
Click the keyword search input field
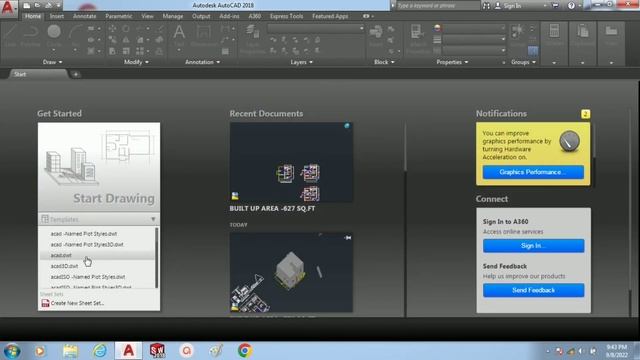pos(438,6)
